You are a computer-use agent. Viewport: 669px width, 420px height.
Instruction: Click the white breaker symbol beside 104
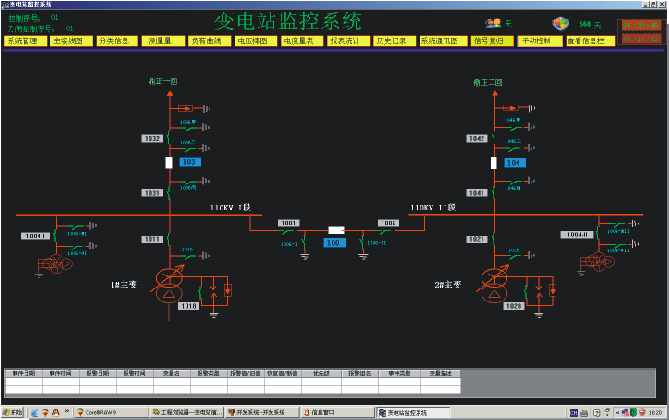click(493, 161)
